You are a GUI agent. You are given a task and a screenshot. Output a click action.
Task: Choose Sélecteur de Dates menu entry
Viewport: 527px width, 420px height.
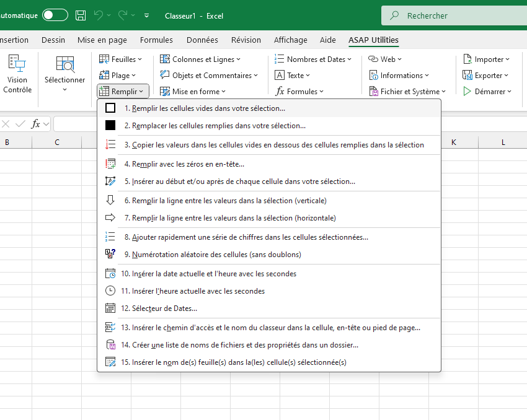tap(269, 308)
